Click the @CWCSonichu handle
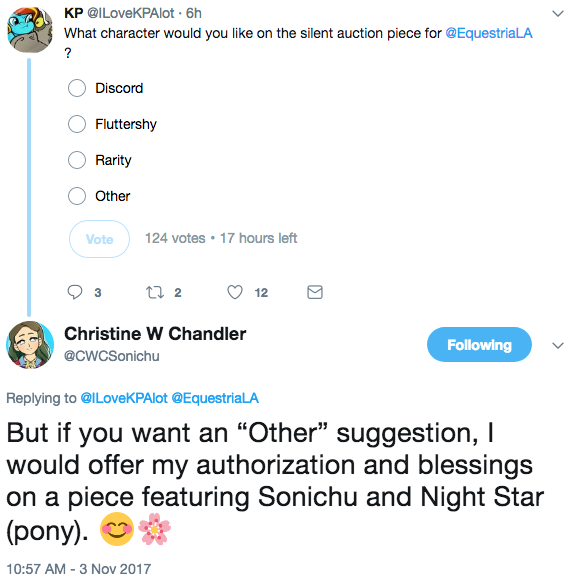Viewport: 567px width, 577px height. click(x=111, y=356)
